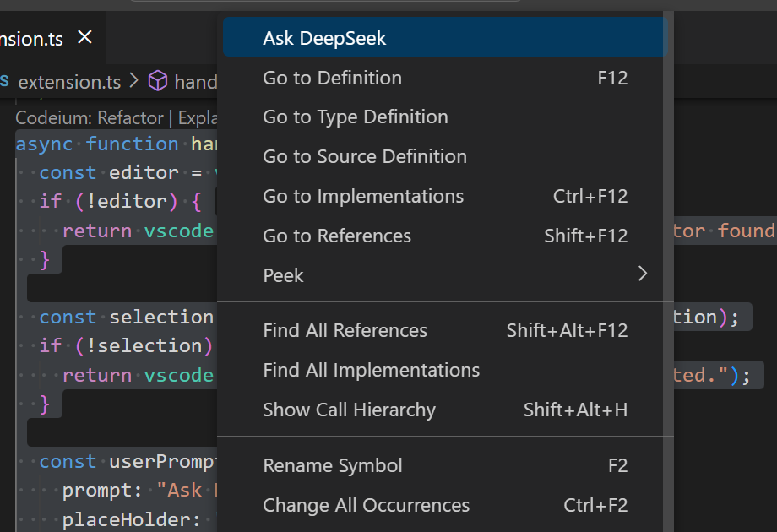
Task: Expand the breadcrumb chevron after extension.ts
Action: (x=134, y=82)
